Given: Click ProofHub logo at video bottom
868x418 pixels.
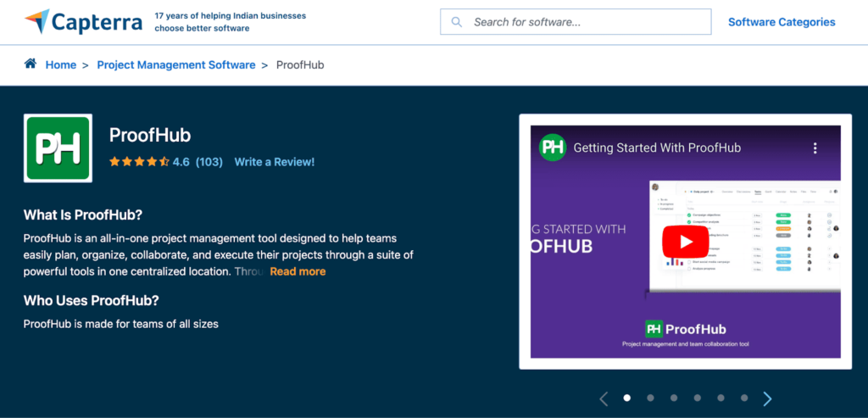Looking at the screenshot, I should (x=685, y=329).
